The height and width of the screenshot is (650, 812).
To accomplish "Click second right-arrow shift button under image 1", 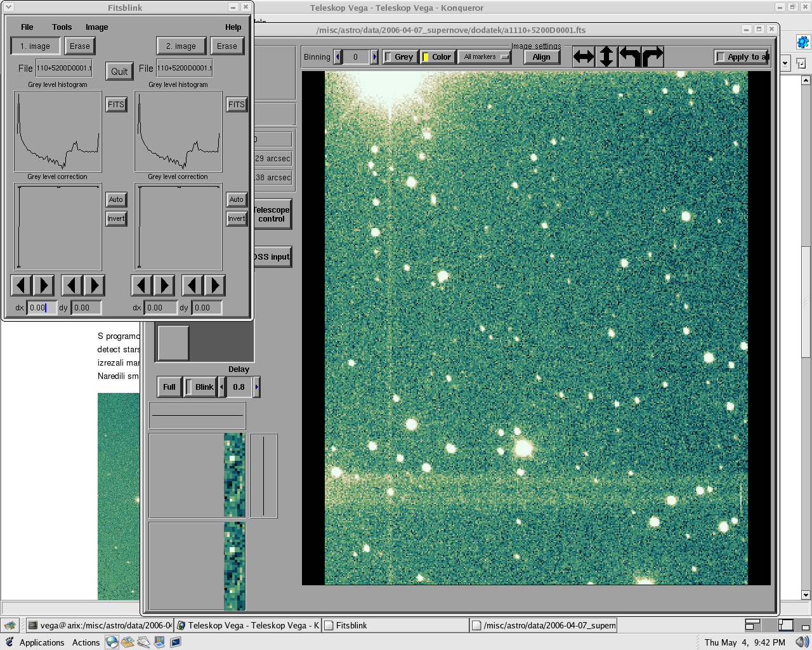I will coord(95,286).
